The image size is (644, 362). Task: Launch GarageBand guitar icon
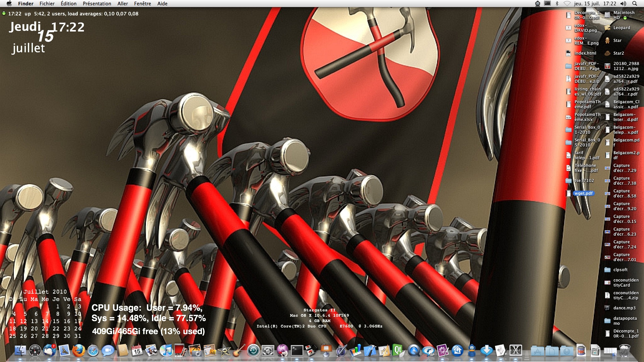pos(239,351)
